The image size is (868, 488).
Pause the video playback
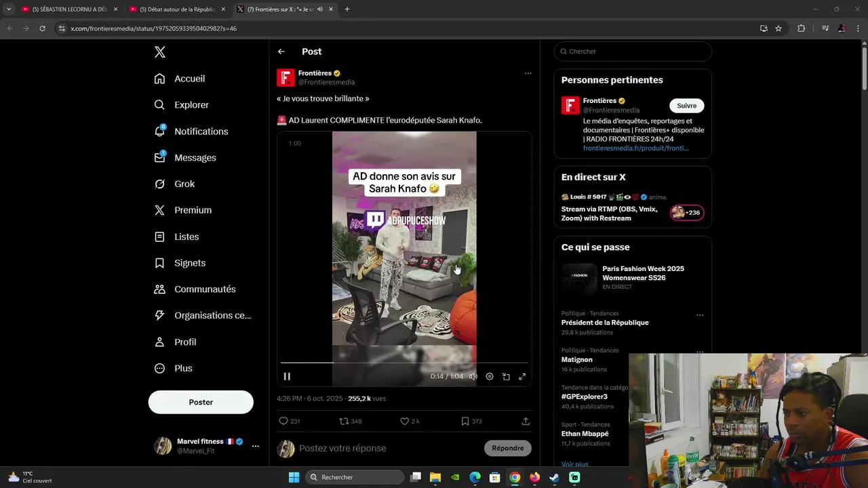(x=287, y=376)
